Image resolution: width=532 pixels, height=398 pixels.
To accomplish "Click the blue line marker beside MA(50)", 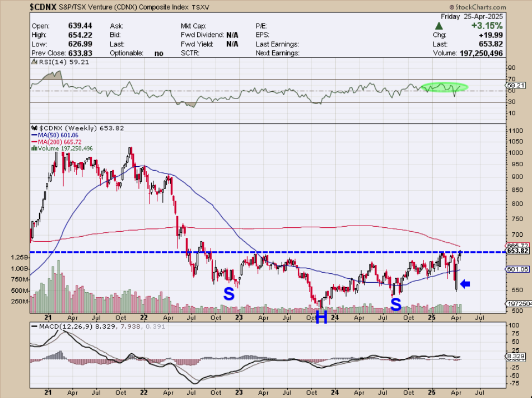I will [34, 135].
